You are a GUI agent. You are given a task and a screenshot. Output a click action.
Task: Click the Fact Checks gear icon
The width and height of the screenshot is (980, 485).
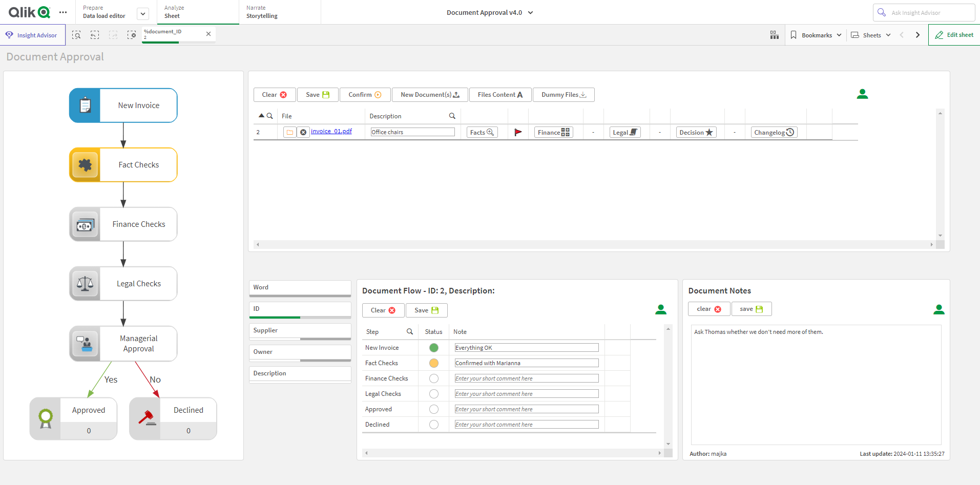click(85, 165)
